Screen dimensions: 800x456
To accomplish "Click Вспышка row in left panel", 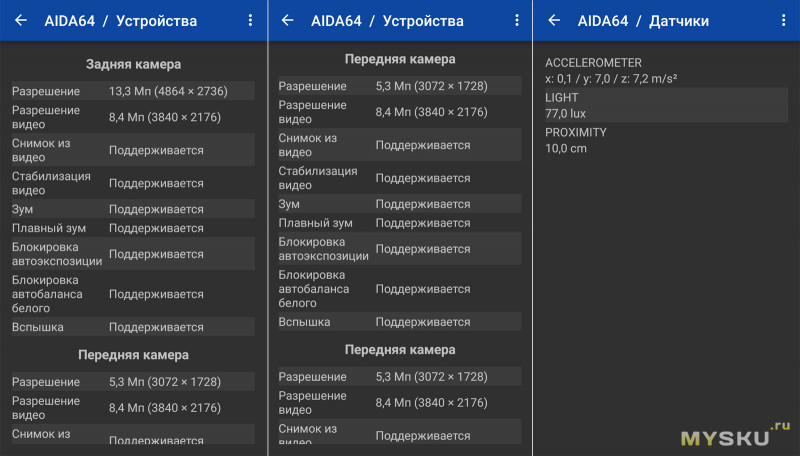I will tap(133, 327).
